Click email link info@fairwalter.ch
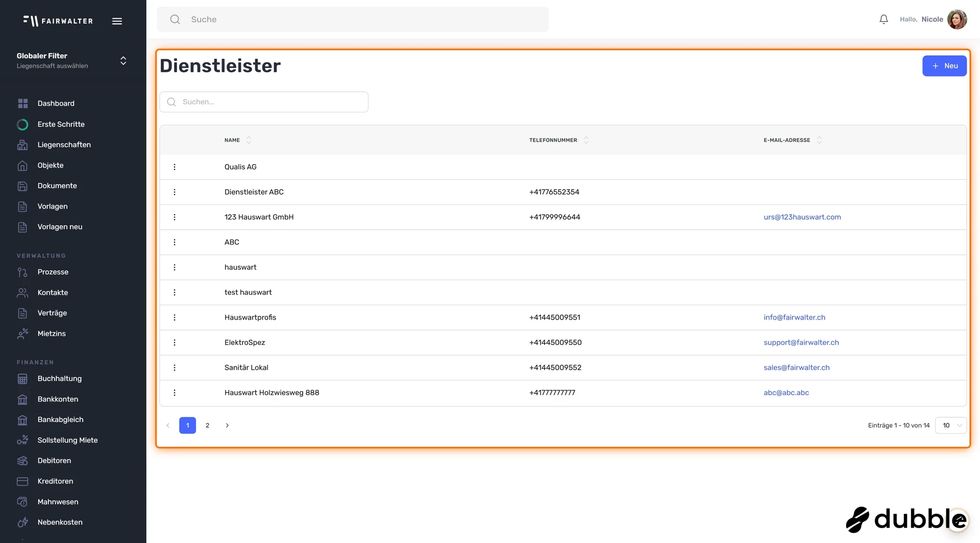980x543 pixels. 794,317
